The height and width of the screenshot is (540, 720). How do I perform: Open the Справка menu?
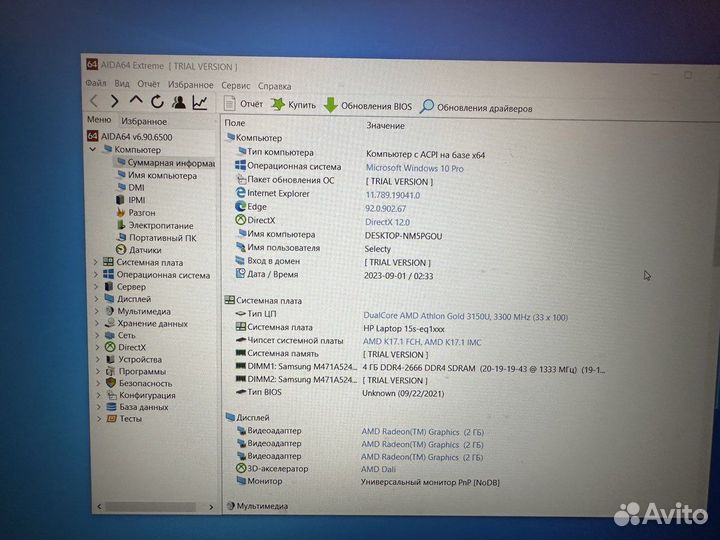coord(274,86)
